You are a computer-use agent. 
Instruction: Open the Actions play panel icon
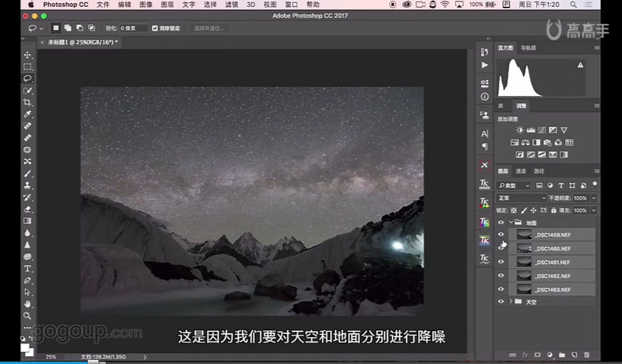(485, 65)
